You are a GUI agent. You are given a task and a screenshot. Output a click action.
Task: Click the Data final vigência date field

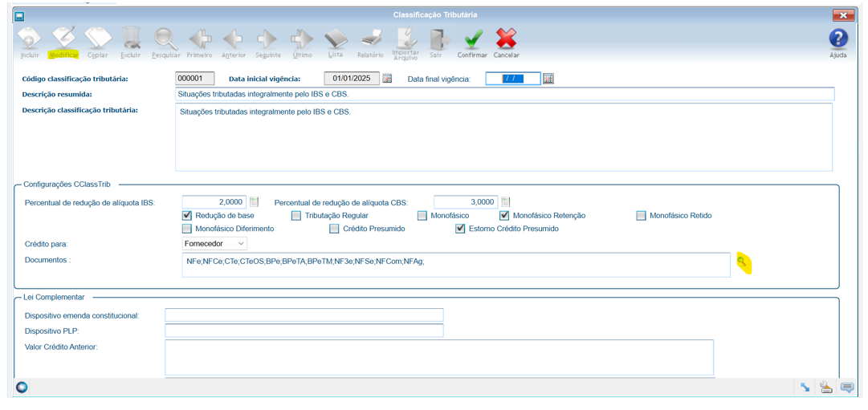(512, 79)
